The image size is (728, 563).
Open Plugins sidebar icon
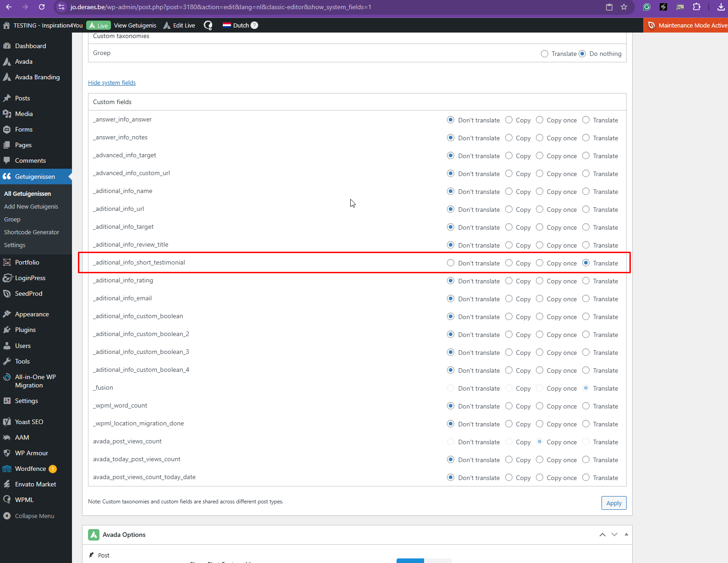(7, 330)
